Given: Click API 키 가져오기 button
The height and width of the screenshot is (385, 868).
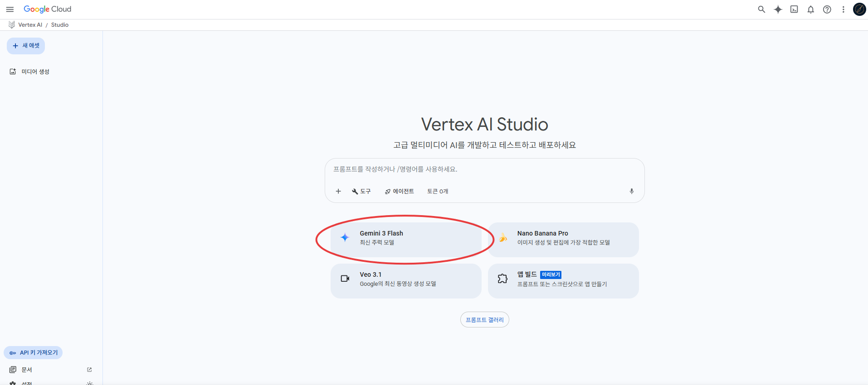Looking at the screenshot, I should pos(33,353).
